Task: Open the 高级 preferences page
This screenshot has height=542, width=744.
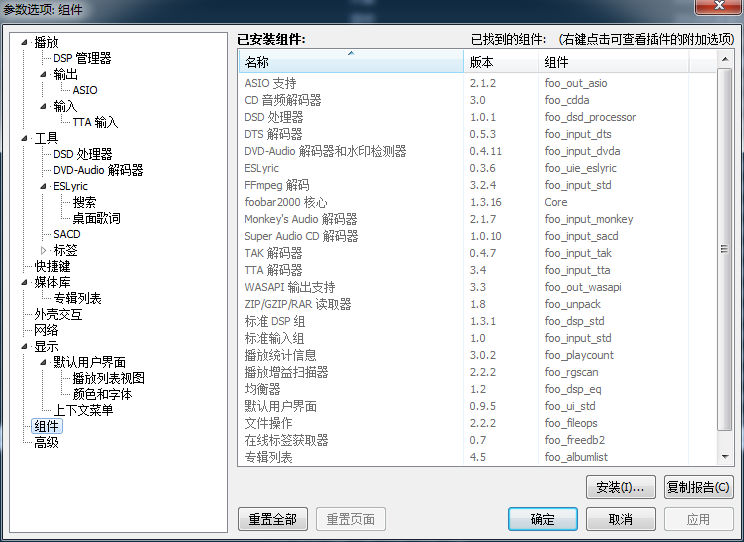Action: 46,442
